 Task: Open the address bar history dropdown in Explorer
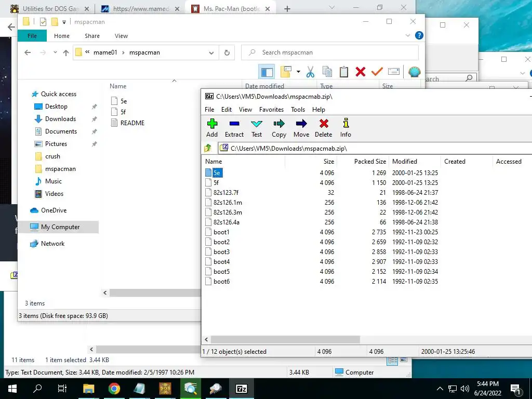click(x=211, y=52)
